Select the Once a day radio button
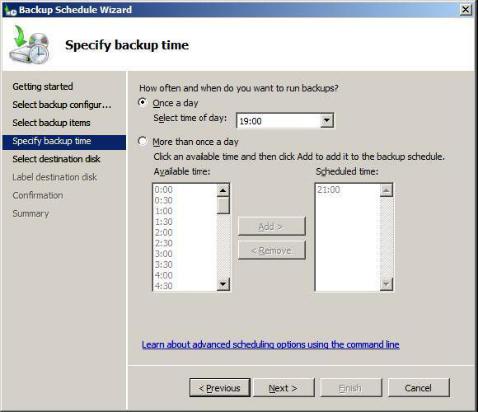478x412 pixels. click(143, 103)
